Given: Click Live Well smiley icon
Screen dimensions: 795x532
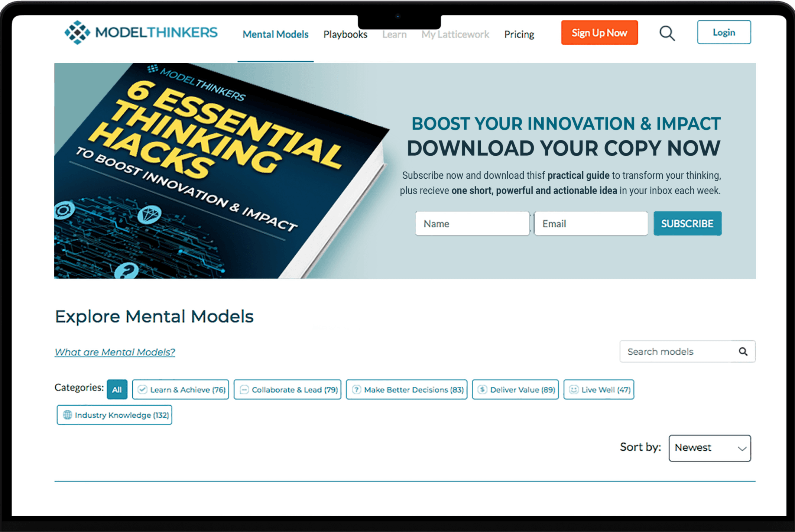Looking at the screenshot, I should (x=574, y=389).
